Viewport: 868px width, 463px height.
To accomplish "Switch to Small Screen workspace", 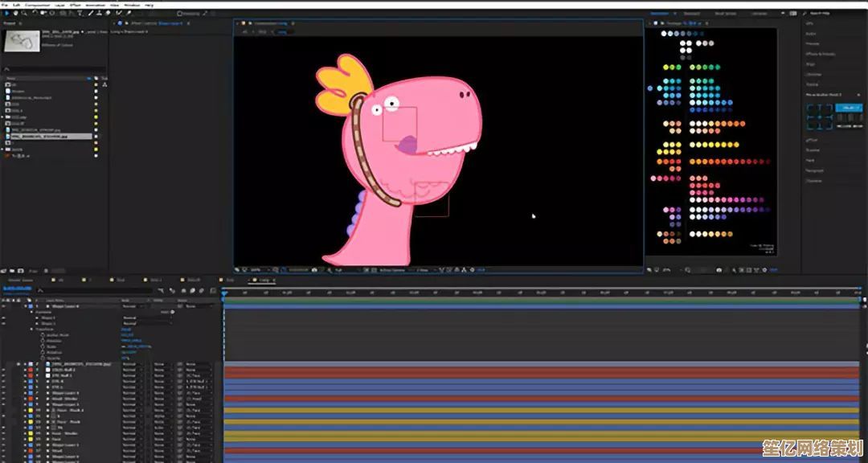I will coord(725,14).
